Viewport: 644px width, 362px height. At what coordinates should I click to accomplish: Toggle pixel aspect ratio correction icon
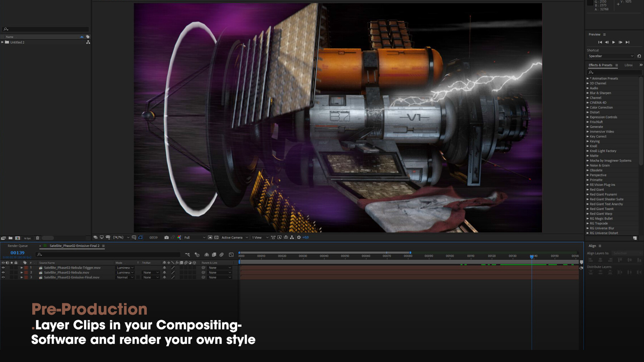[x=273, y=237]
